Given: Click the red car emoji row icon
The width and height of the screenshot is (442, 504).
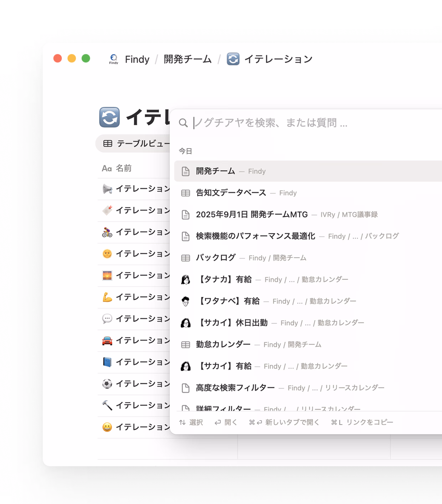Looking at the screenshot, I should [107, 341].
